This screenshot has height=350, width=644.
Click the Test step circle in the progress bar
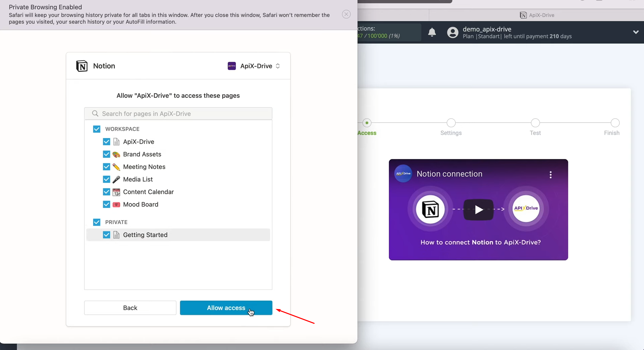(535, 123)
